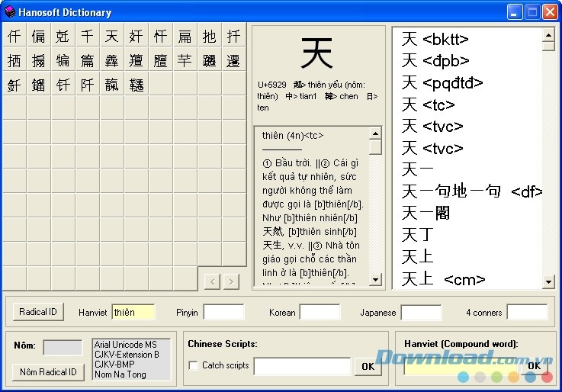Select 天一句地一句 <df> entry in word list
This screenshot has width=562, height=392.
point(471,191)
